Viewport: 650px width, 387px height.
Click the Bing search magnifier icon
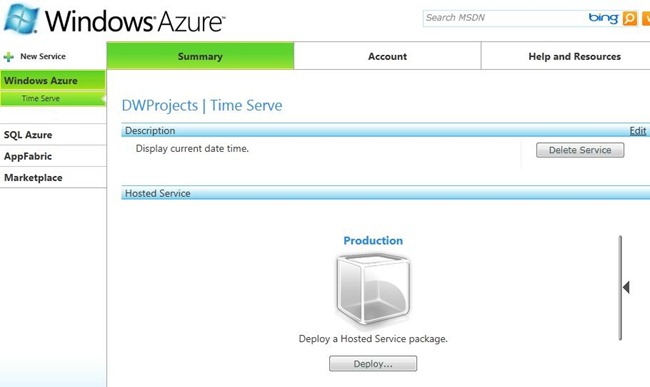click(x=630, y=18)
